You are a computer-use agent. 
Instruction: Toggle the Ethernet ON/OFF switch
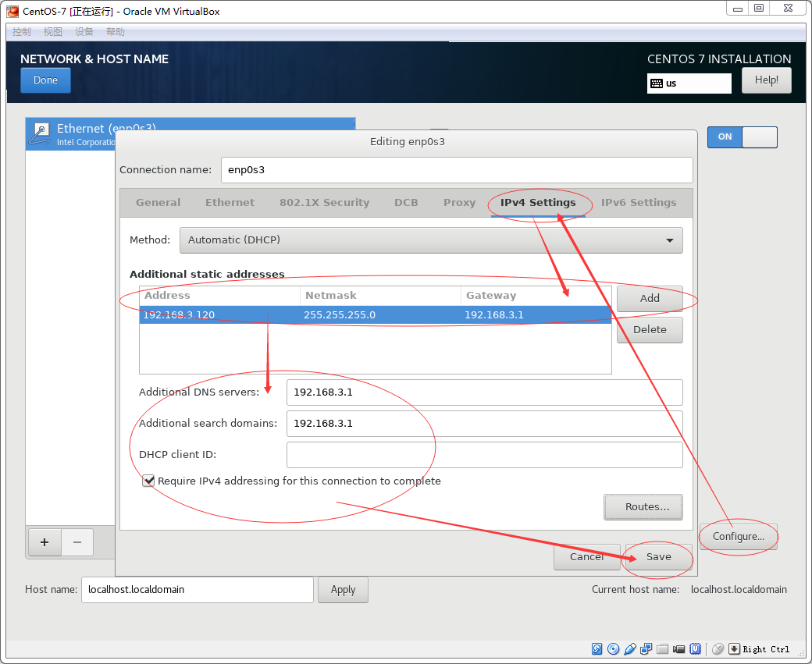[742, 137]
